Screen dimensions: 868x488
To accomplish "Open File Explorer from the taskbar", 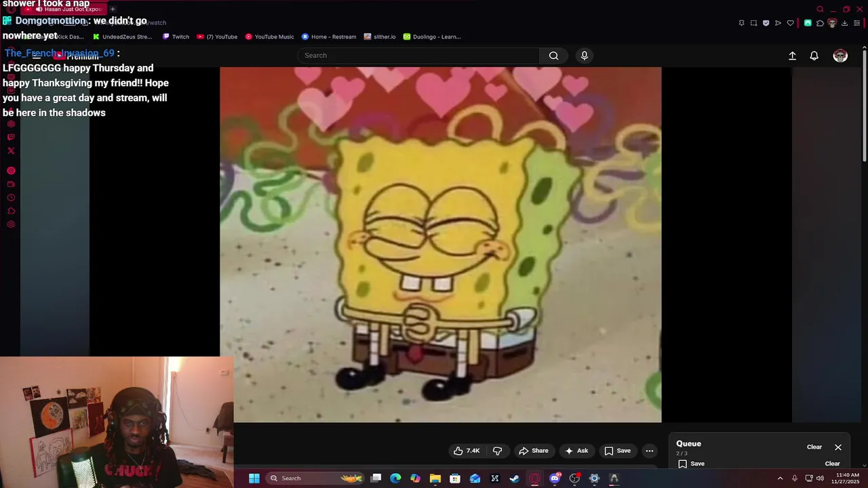I will pos(435,479).
